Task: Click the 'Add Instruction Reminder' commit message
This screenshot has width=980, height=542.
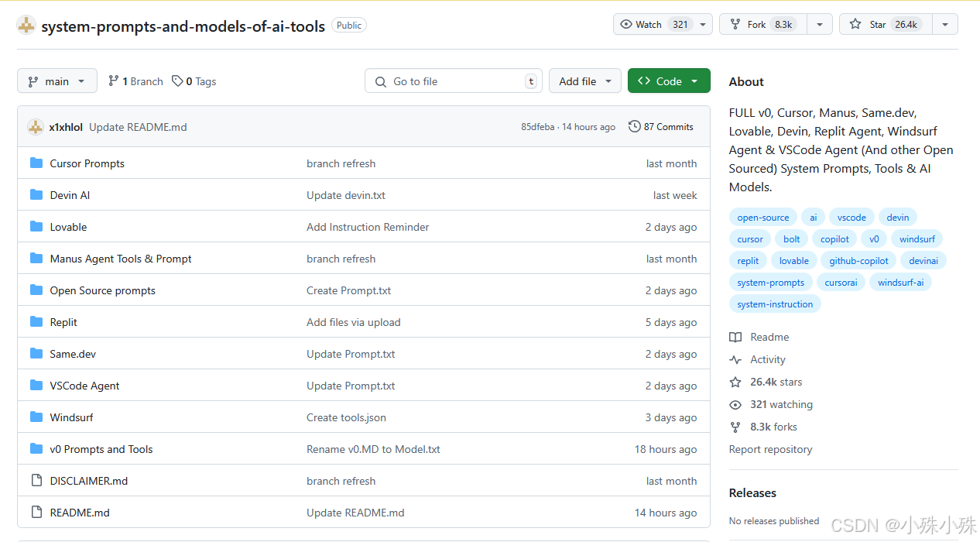Action: (368, 227)
